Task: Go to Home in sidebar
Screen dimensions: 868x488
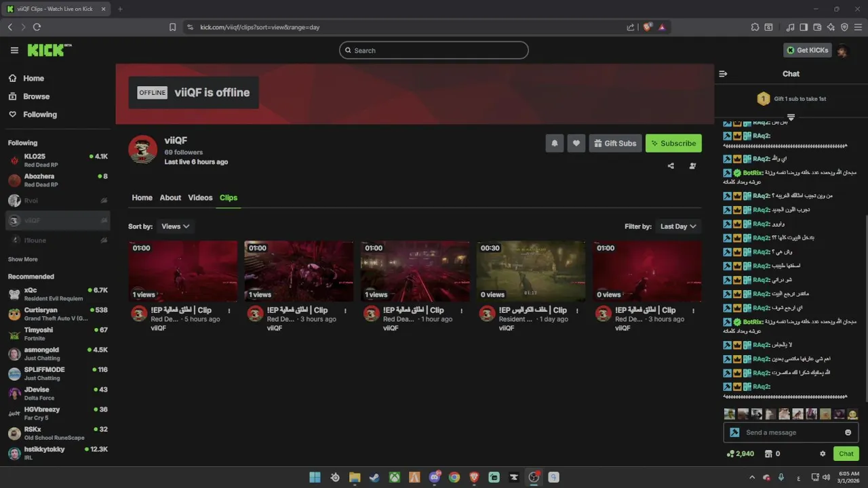Action: (x=26, y=79)
